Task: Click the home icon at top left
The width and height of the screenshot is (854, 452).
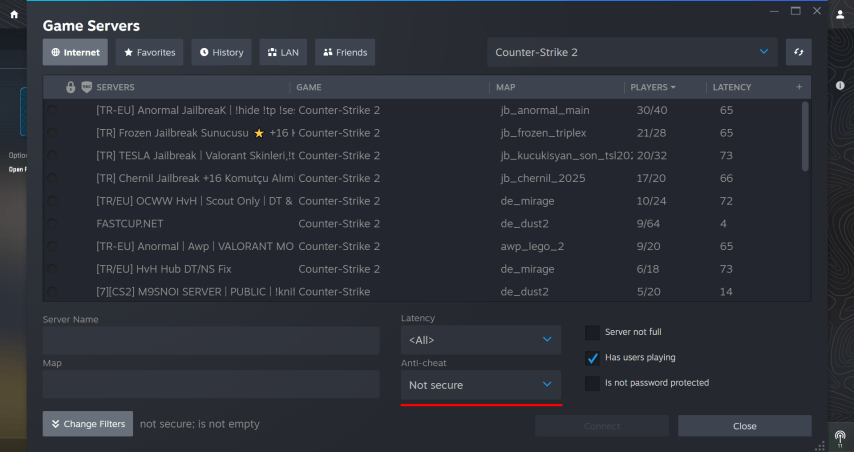Action: pos(13,14)
